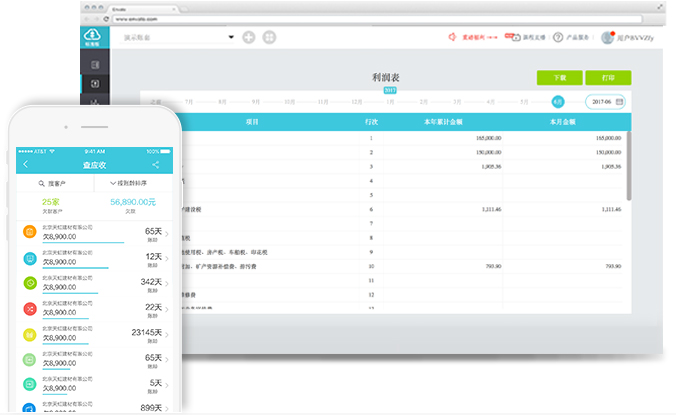Click the red speaker announcement icon
The image size is (676, 415).
[x=452, y=37]
